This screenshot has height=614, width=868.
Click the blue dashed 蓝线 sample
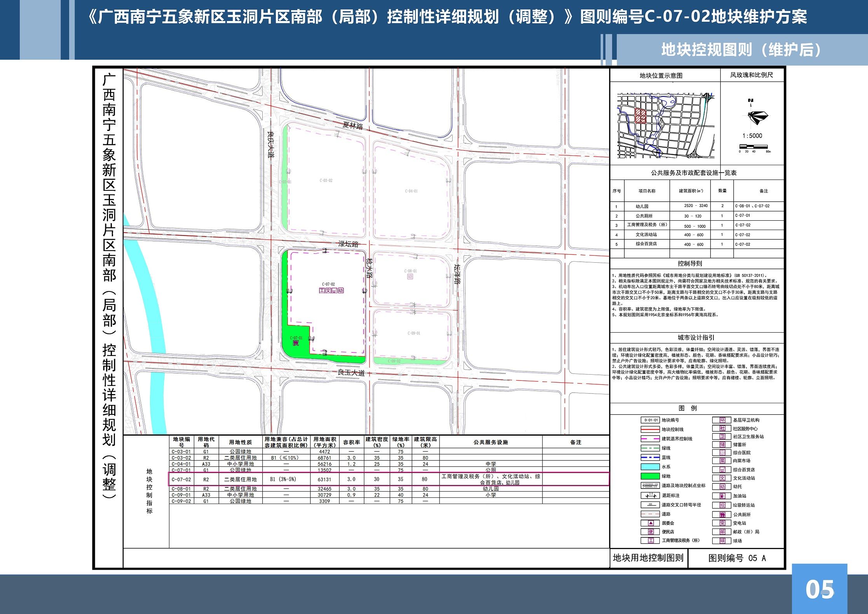(650, 457)
